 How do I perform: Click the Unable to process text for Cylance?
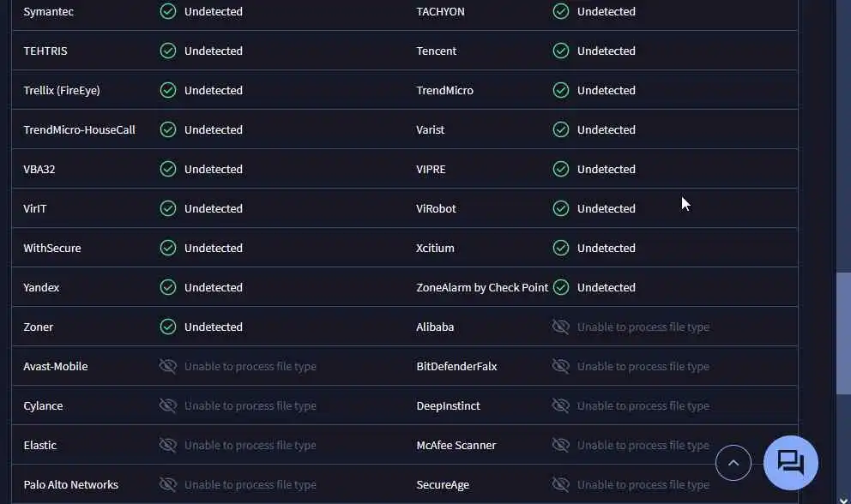tap(250, 405)
